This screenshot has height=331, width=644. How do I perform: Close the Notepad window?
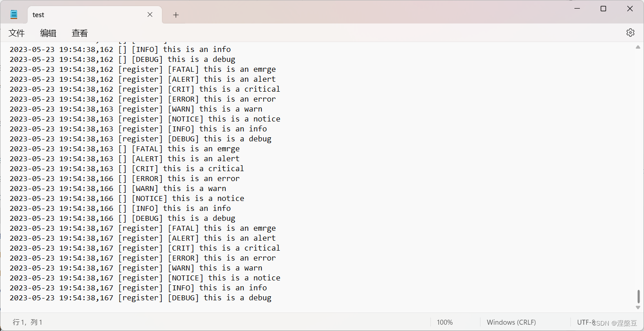(630, 9)
